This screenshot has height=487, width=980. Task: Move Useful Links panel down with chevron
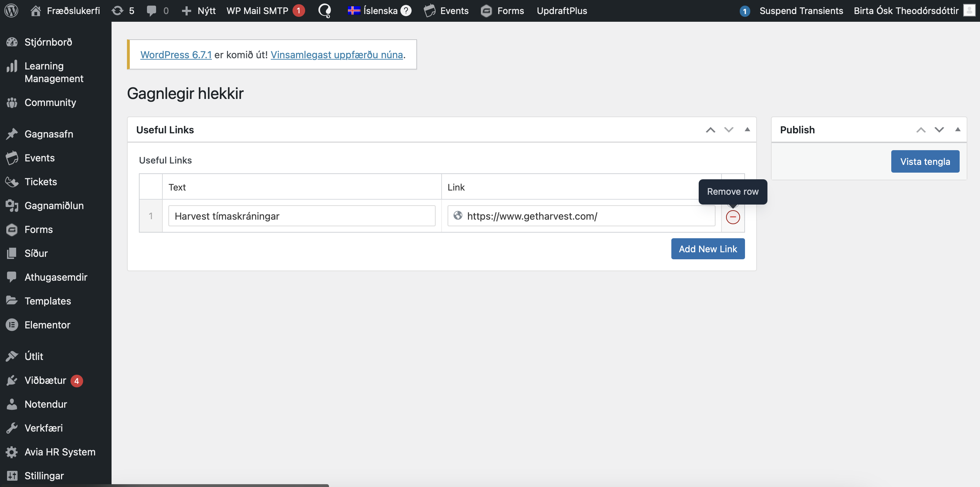point(728,130)
